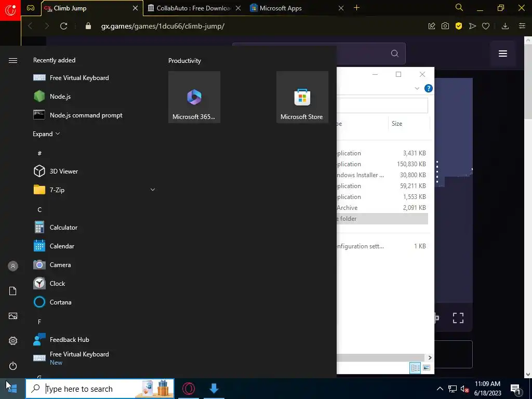
Task: Click the Windows Start button
Action: (12, 389)
